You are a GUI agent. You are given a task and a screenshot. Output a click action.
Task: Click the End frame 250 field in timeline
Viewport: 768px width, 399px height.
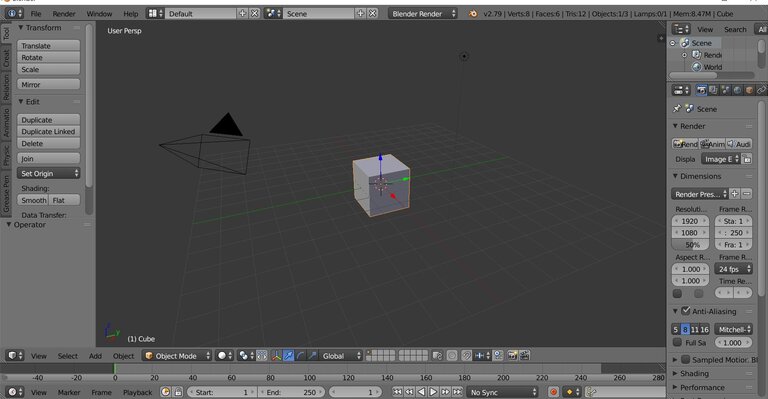[291, 392]
